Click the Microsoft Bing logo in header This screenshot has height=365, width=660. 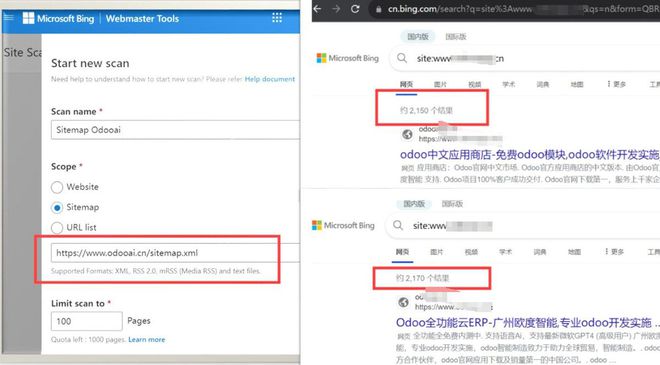(59, 18)
